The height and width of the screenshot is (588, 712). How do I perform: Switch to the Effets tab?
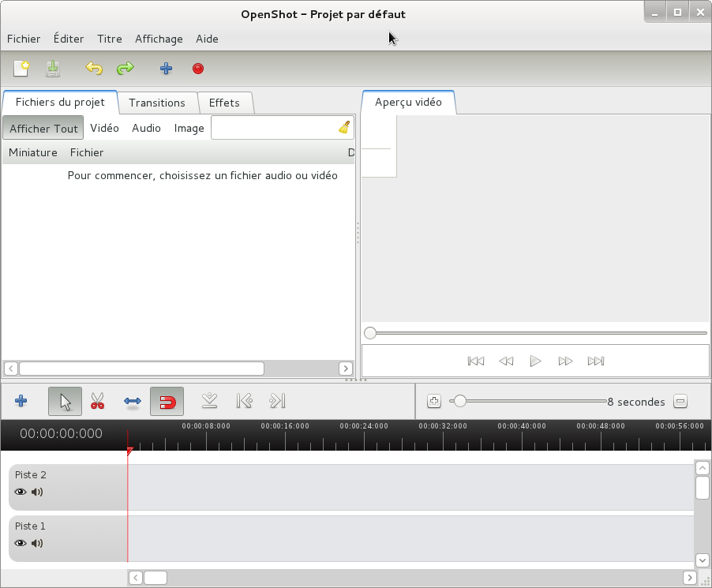point(224,103)
